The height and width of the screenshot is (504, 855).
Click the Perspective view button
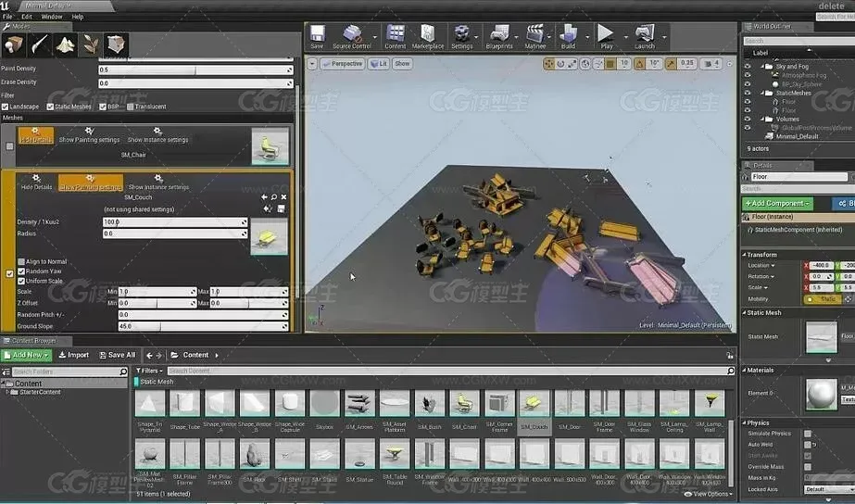(x=343, y=64)
